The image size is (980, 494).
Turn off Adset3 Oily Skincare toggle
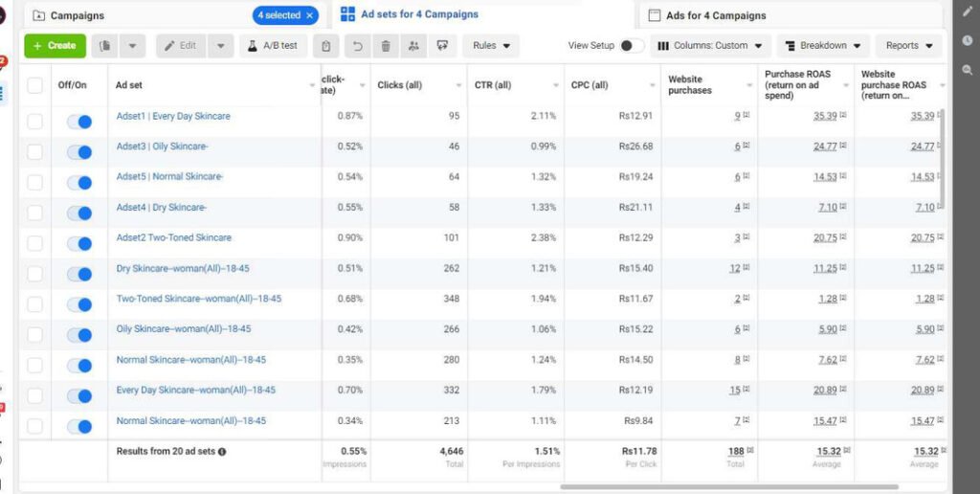(x=79, y=152)
